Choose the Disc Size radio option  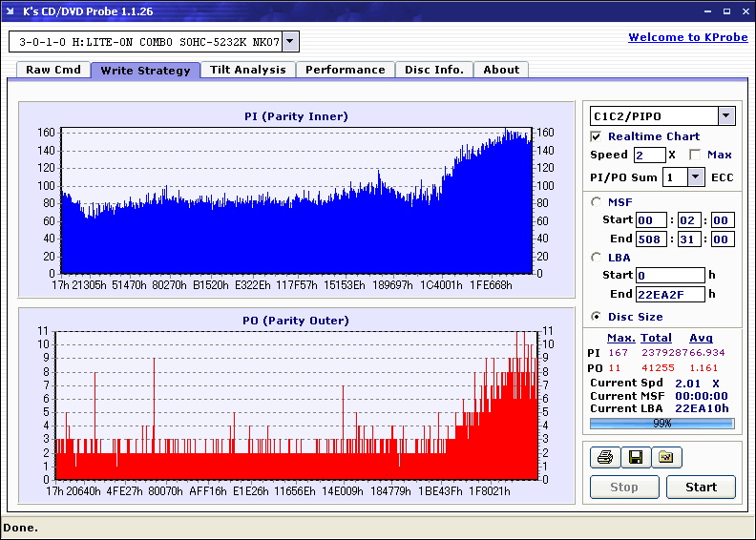coord(597,317)
